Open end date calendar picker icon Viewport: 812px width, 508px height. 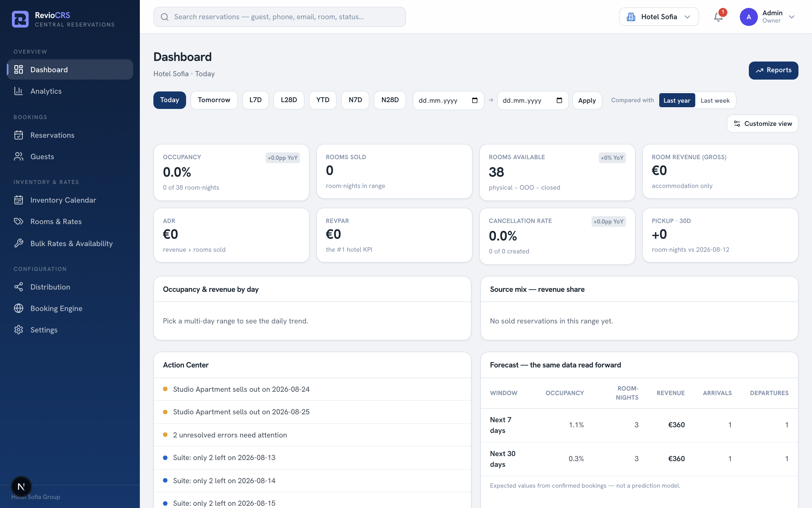click(x=559, y=100)
